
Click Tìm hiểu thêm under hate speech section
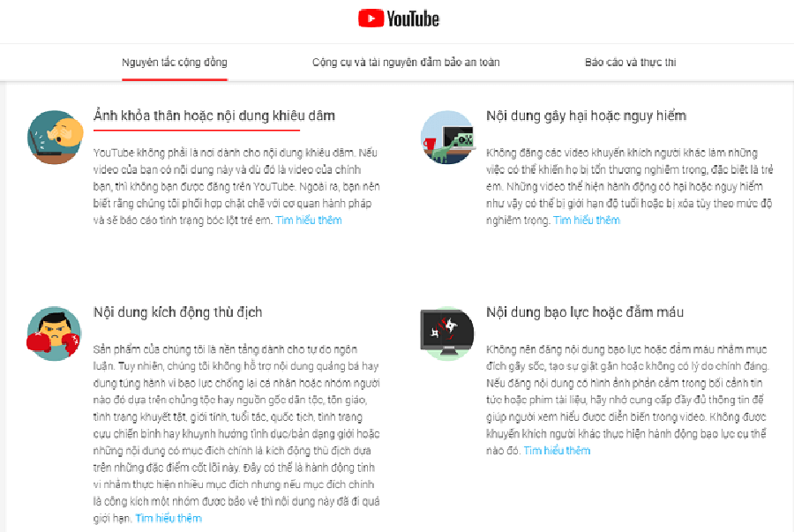click(169, 518)
